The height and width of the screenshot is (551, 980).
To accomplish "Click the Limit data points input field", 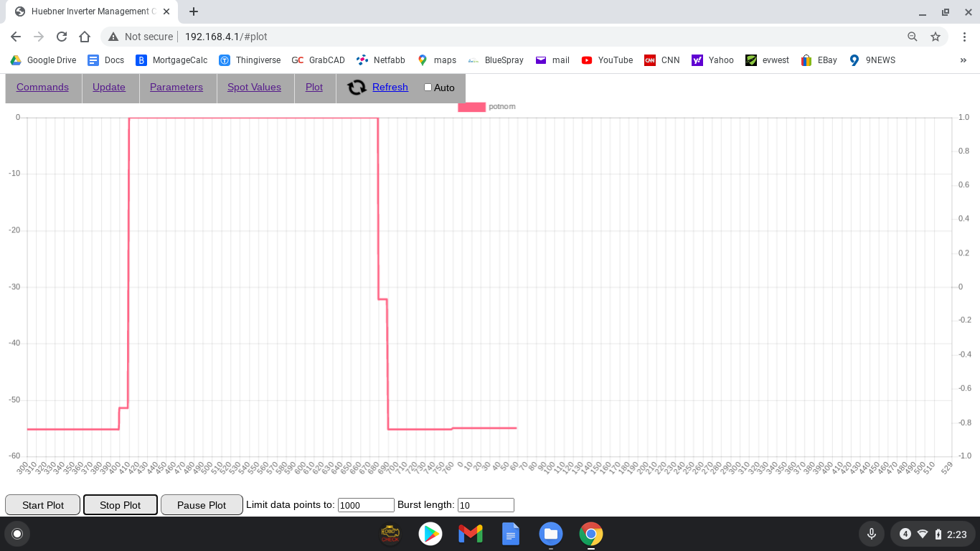I will pyautogui.click(x=366, y=505).
